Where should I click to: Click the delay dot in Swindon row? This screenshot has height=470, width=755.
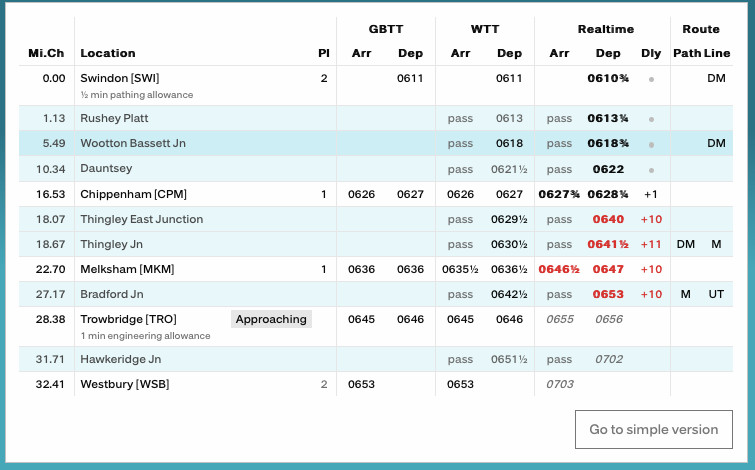(651, 78)
